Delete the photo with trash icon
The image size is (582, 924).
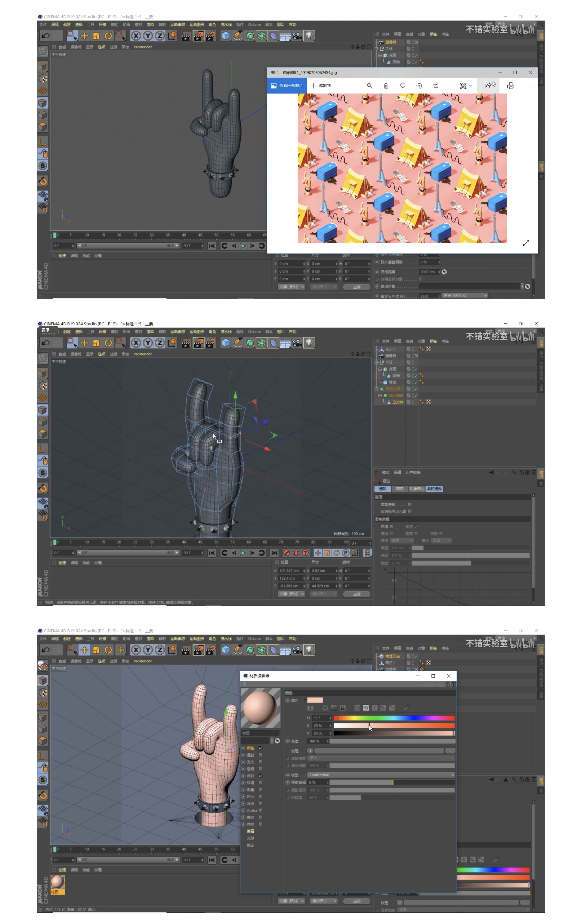pyautogui.click(x=386, y=86)
